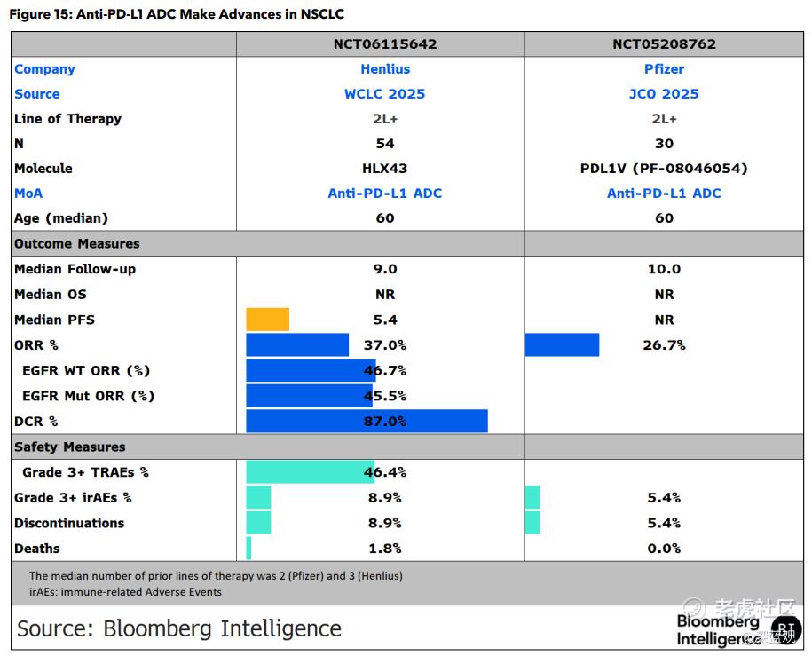The width and height of the screenshot is (812, 656).
Task: Select the NCT05208762 column header
Action: click(x=664, y=43)
